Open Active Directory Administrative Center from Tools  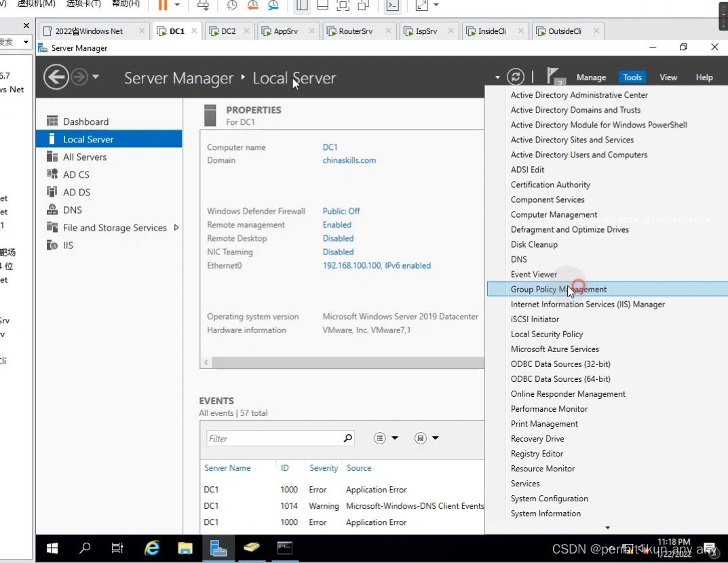579,95
